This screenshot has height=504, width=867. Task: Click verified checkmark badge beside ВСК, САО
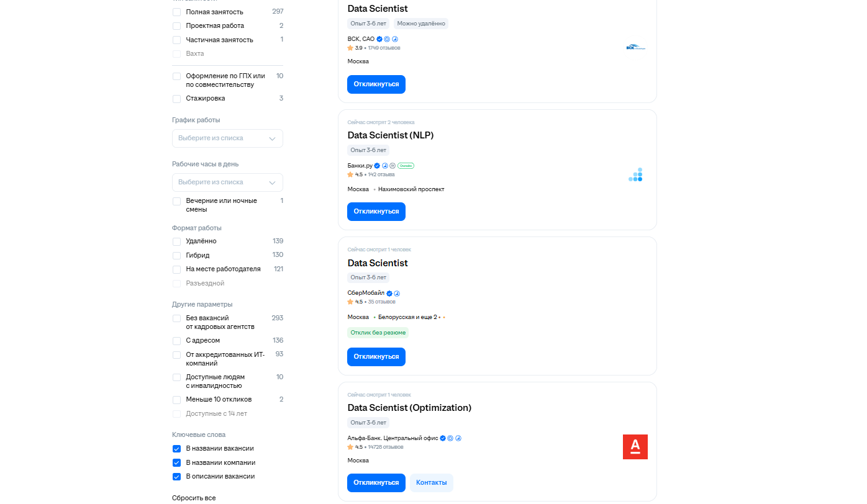tap(379, 38)
